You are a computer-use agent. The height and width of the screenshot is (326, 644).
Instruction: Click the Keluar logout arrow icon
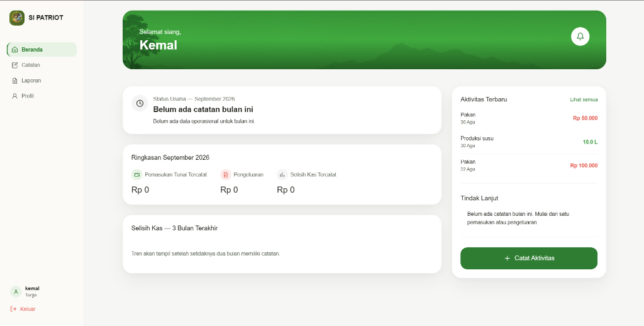coord(13,309)
